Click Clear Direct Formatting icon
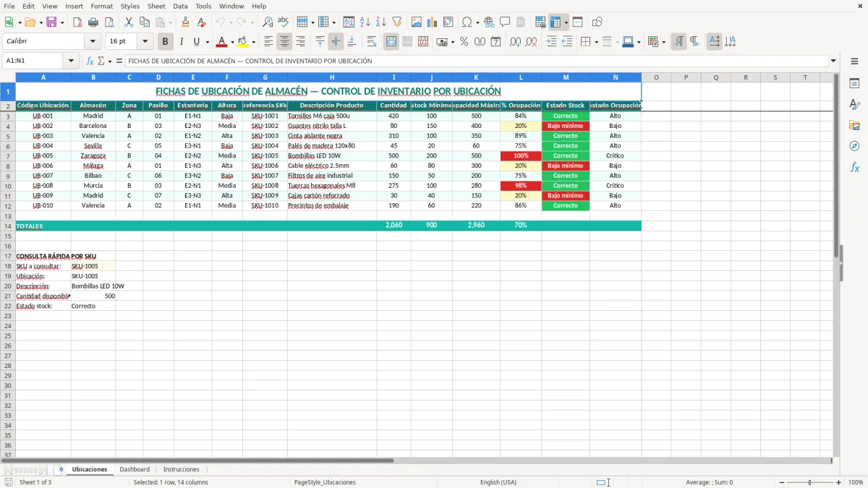This screenshot has height=488, width=868. (x=202, y=22)
